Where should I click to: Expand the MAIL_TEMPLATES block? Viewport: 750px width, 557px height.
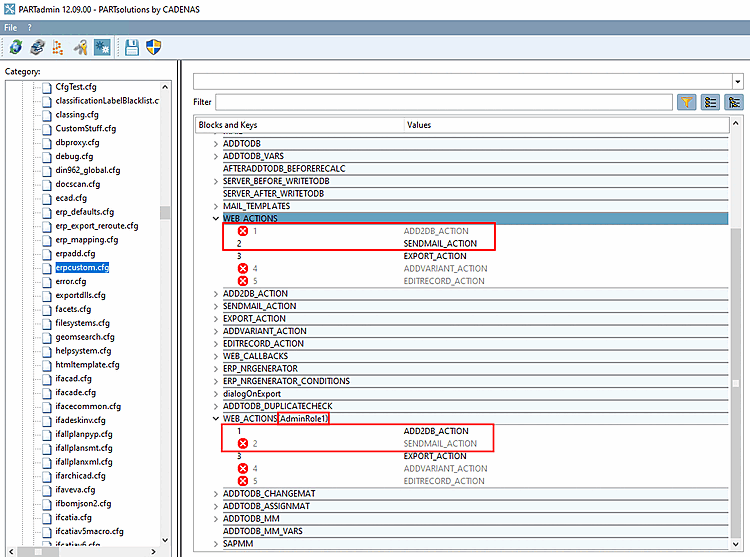pyautogui.click(x=216, y=206)
